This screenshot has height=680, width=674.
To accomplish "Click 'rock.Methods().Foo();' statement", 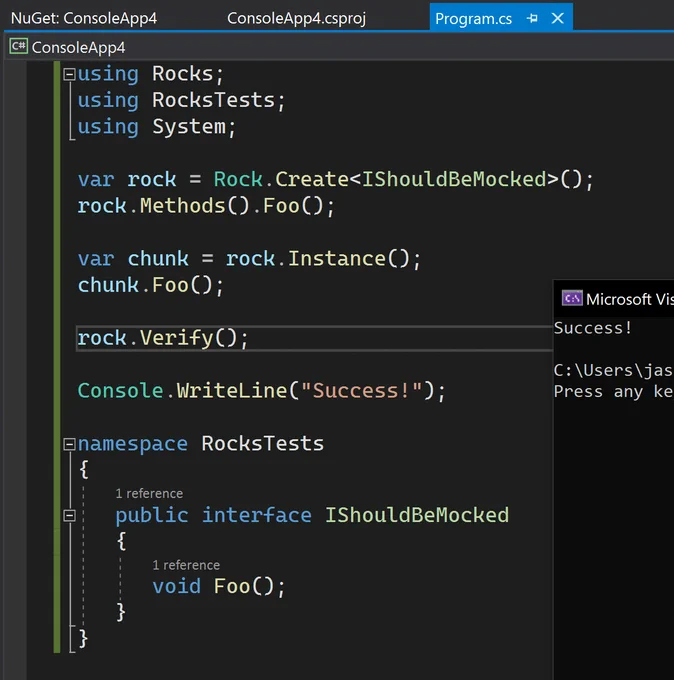I will click(206, 206).
